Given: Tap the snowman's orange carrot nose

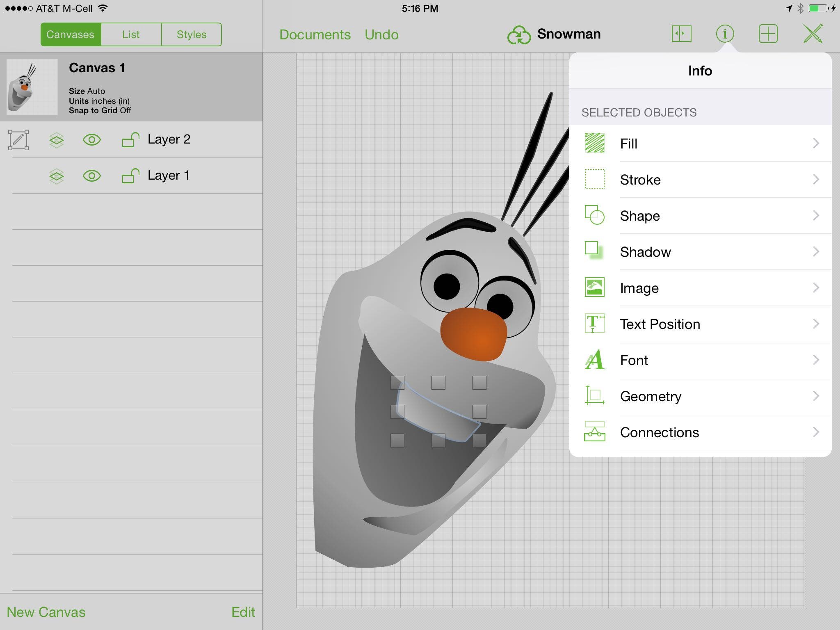Looking at the screenshot, I should [474, 334].
